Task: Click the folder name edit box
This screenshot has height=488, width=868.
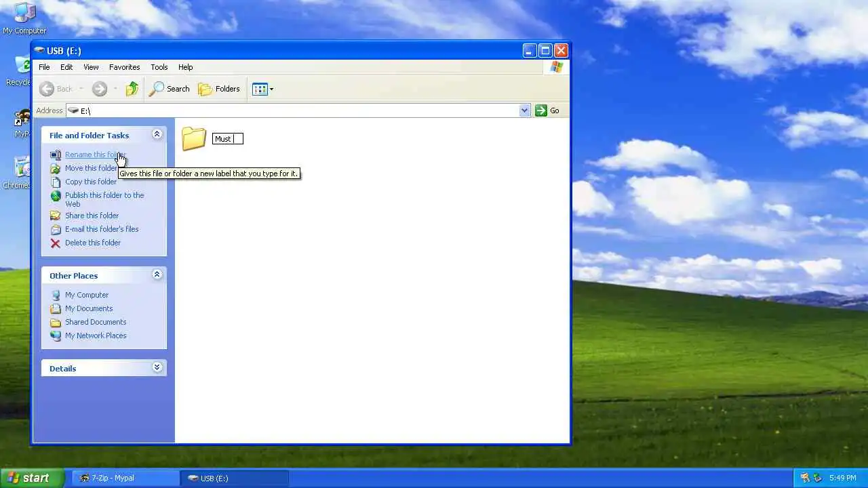Action: pyautogui.click(x=228, y=138)
